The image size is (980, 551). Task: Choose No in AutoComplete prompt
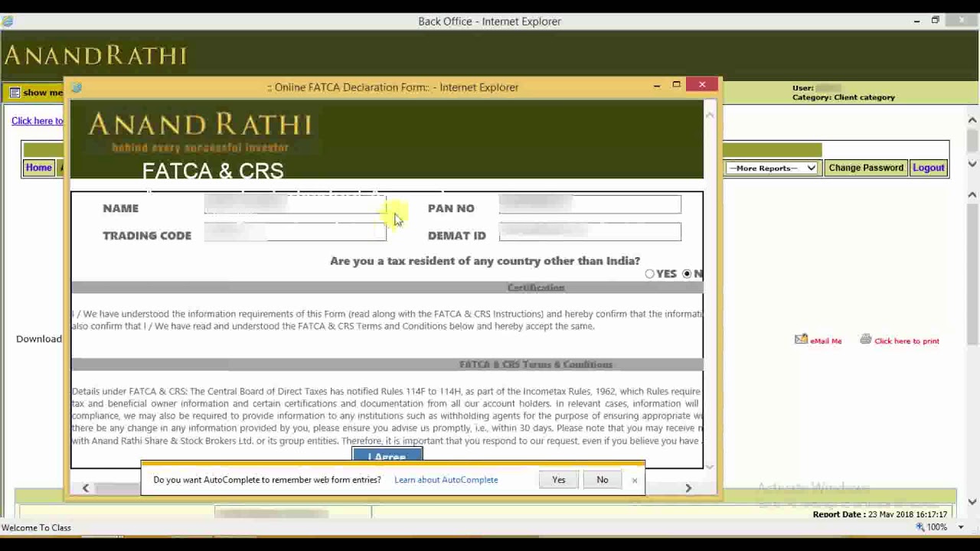coord(603,480)
